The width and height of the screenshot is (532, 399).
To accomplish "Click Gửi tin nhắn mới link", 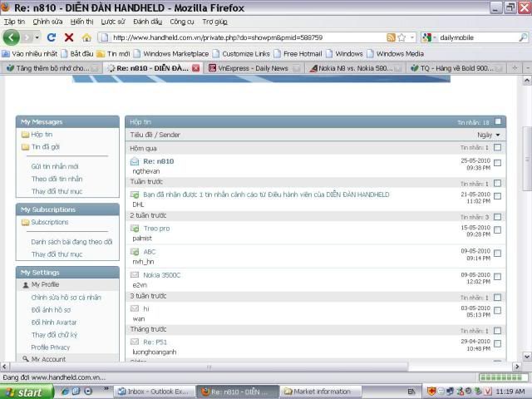I will (x=55, y=166).
